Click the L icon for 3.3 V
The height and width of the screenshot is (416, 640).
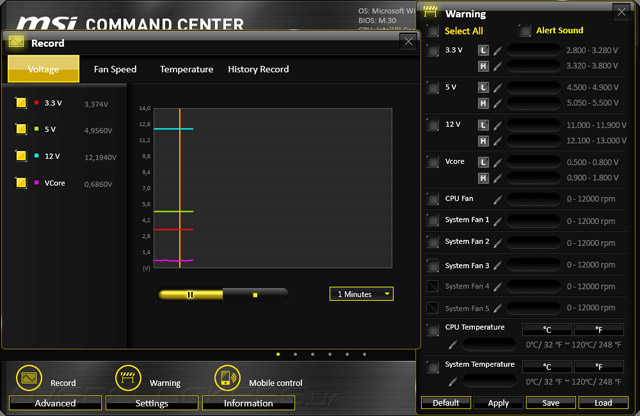click(x=483, y=51)
